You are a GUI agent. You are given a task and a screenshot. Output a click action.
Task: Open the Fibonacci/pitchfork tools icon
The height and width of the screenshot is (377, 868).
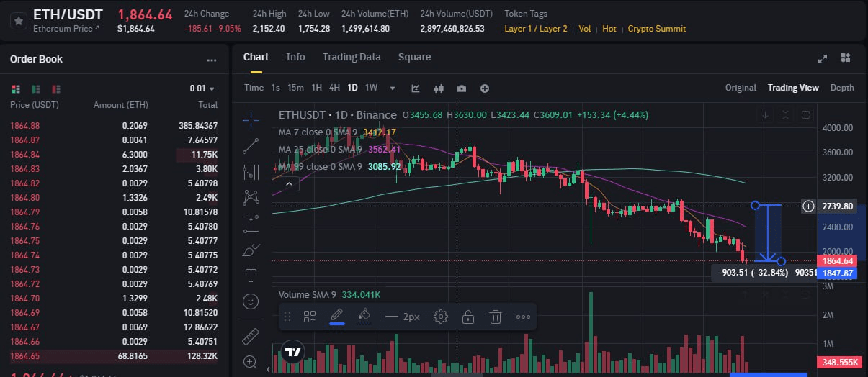click(251, 172)
